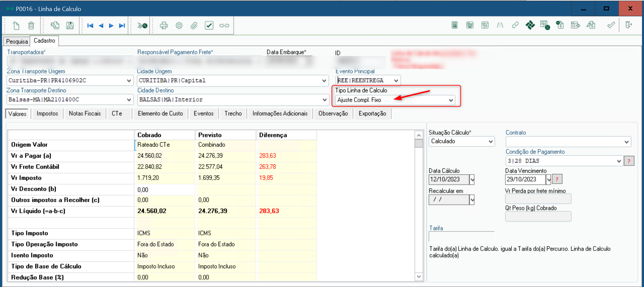Click the diagonal chain link icon
The width and height of the screenshot is (644, 287).
(515, 25)
